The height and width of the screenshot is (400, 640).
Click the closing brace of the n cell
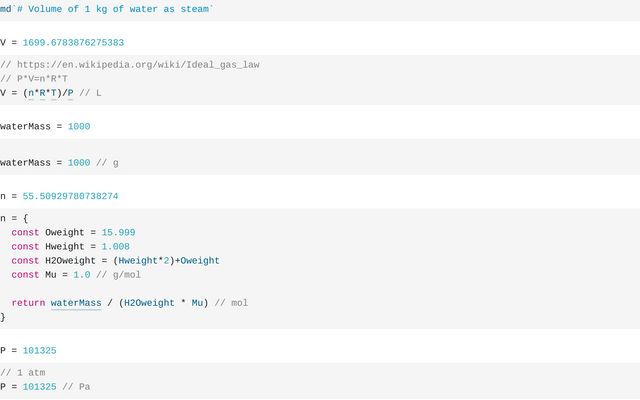point(3,316)
